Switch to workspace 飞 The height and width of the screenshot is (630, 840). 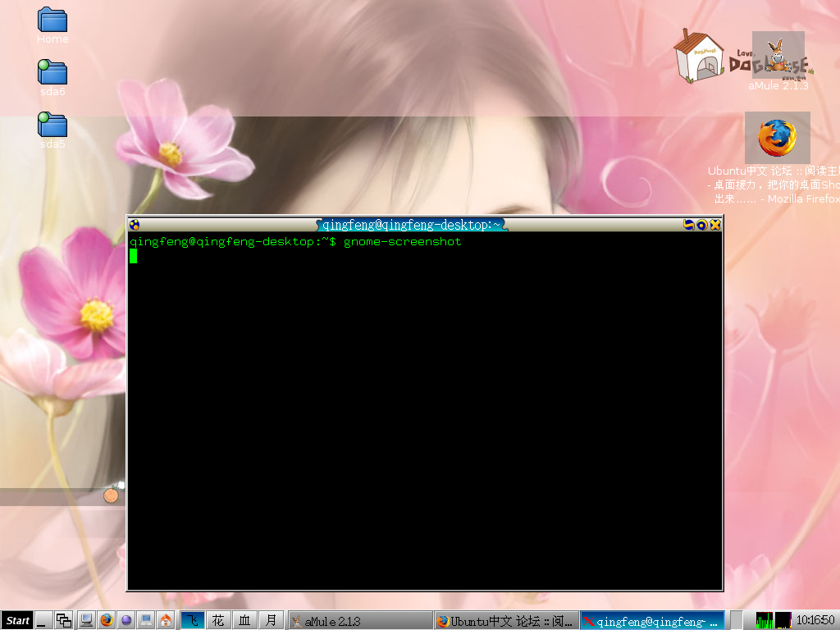click(x=193, y=620)
